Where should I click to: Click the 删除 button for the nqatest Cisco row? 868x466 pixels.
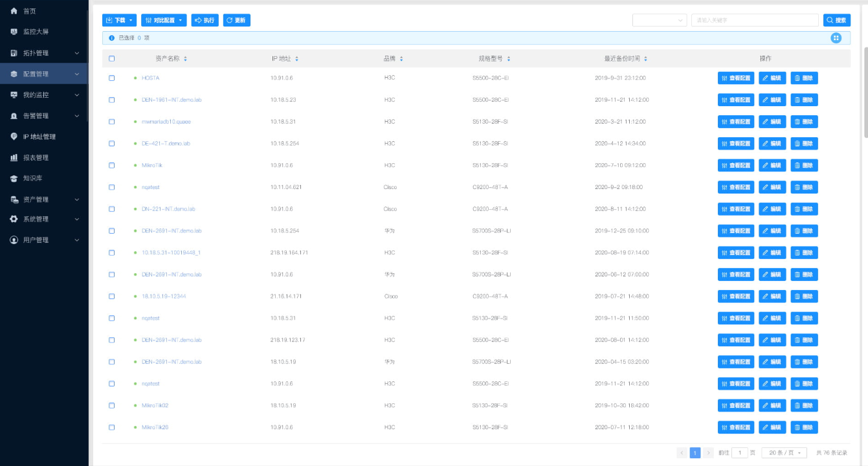point(804,187)
